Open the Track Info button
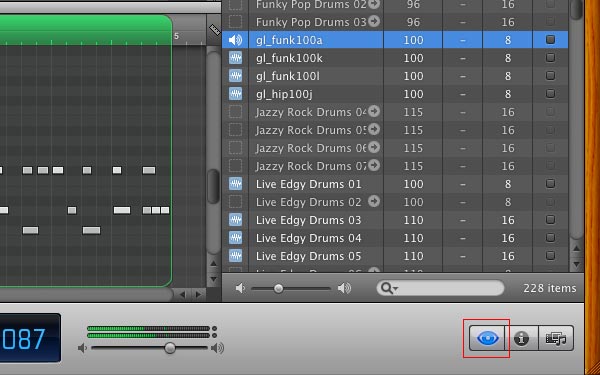This screenshot has height=375, width=600. [x=521, y=338]
